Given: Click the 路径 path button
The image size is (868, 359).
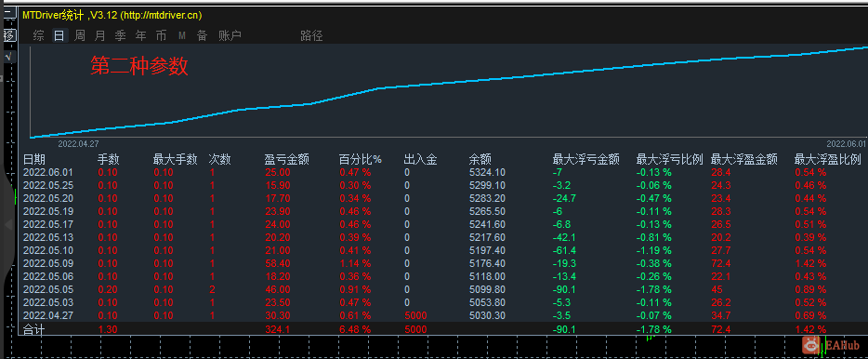Looking at the screenshot, I should [x=311, y=36].
